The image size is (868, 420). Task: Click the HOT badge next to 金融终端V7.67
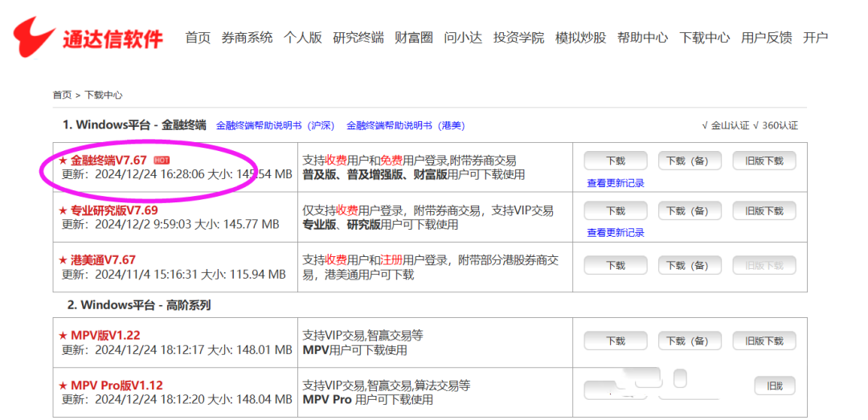(x=162, y=160)
